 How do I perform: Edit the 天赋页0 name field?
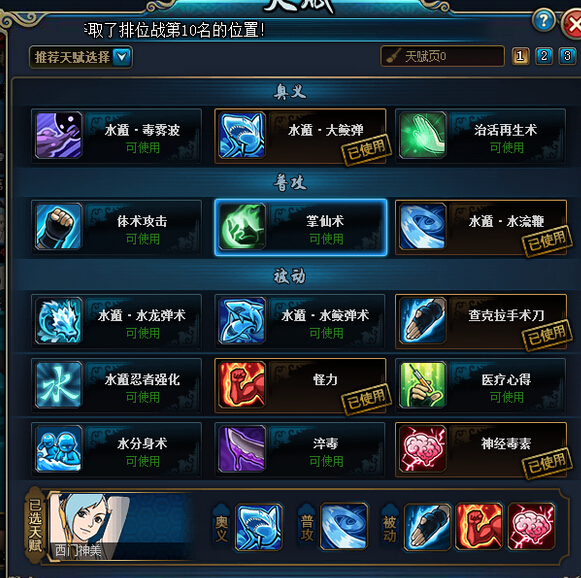click(442, 56)
